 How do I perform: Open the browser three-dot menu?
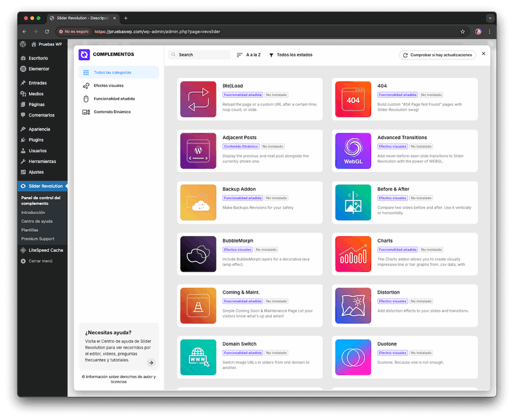[x=490, y=32]
